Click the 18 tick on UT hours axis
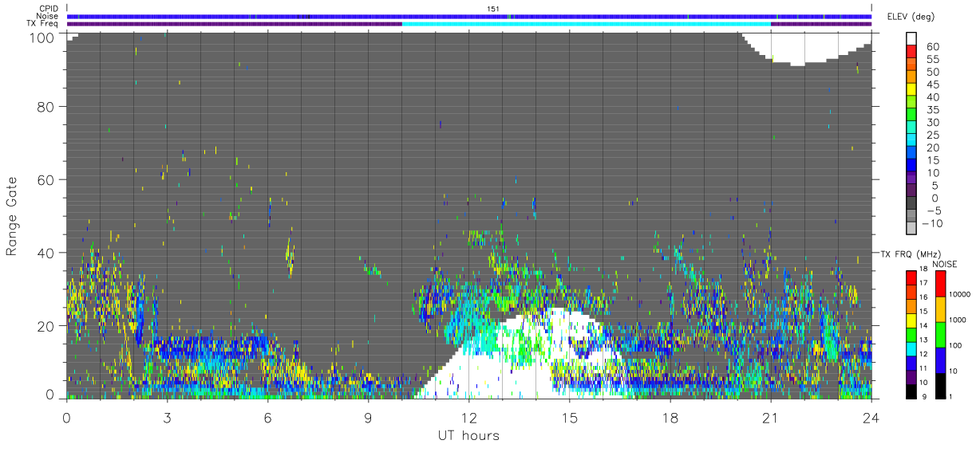Viewport: 980px width, 452px height. (670, 416)
